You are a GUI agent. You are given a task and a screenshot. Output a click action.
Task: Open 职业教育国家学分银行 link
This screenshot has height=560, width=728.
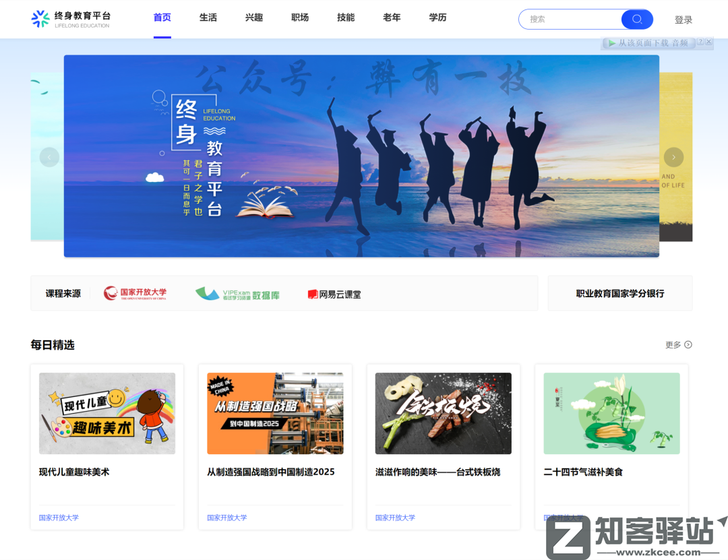619,293
